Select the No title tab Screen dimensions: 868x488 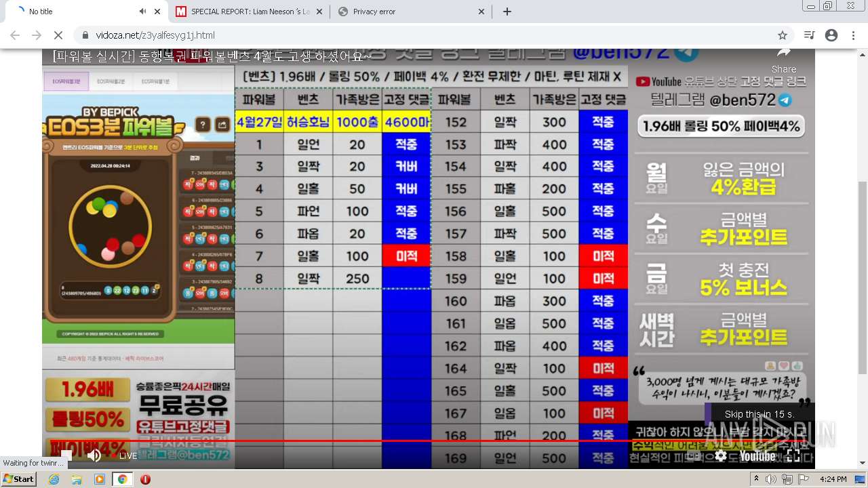[85, 12]
